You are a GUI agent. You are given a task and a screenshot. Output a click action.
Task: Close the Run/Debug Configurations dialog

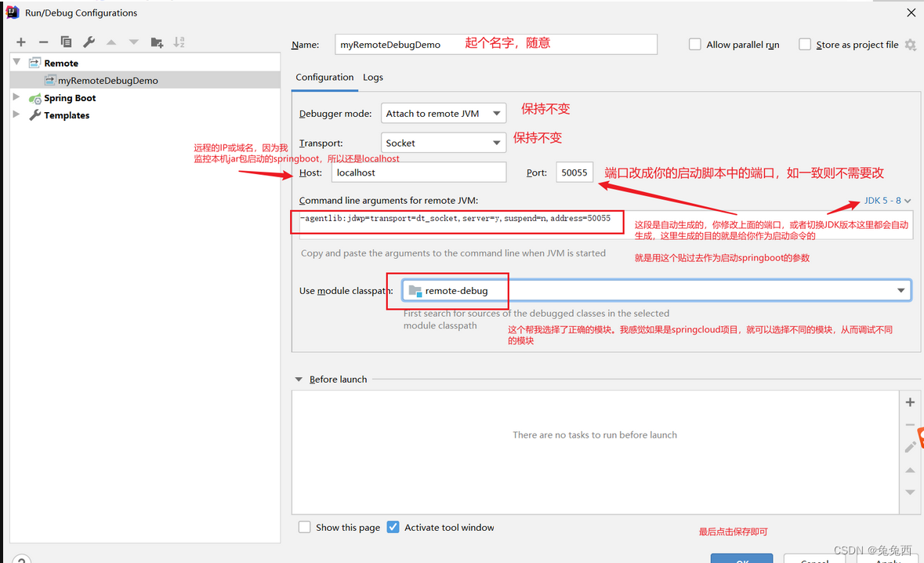911,13
